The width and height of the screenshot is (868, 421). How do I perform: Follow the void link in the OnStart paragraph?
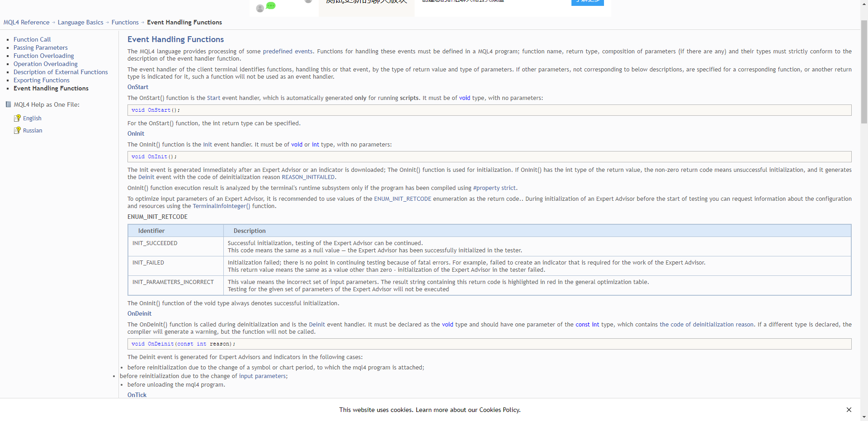point(465,98)
